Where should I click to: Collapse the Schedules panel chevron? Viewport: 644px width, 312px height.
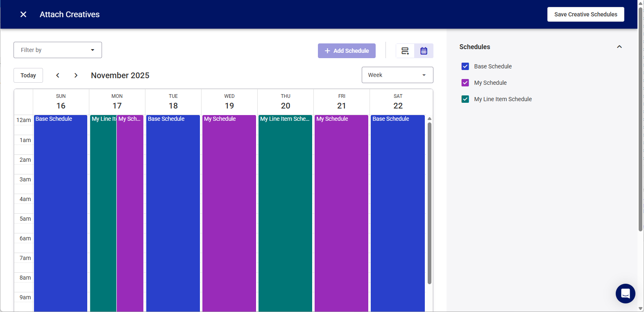point(619,47)
